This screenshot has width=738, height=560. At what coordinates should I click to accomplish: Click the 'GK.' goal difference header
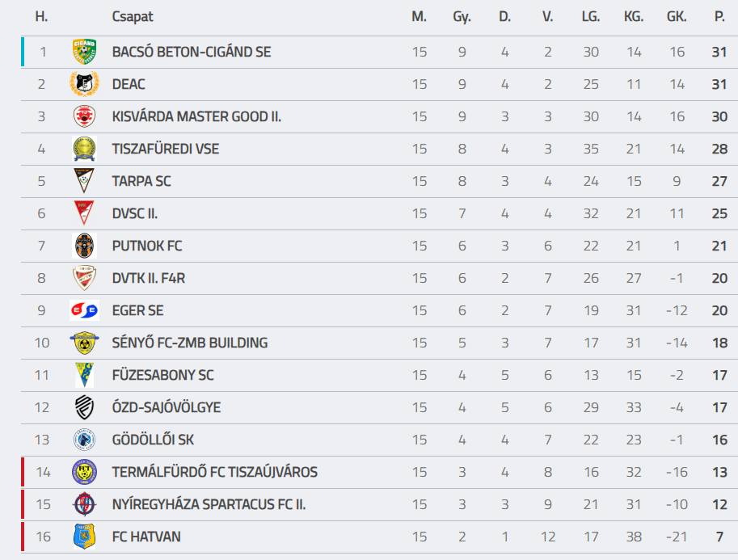(677, 17)
